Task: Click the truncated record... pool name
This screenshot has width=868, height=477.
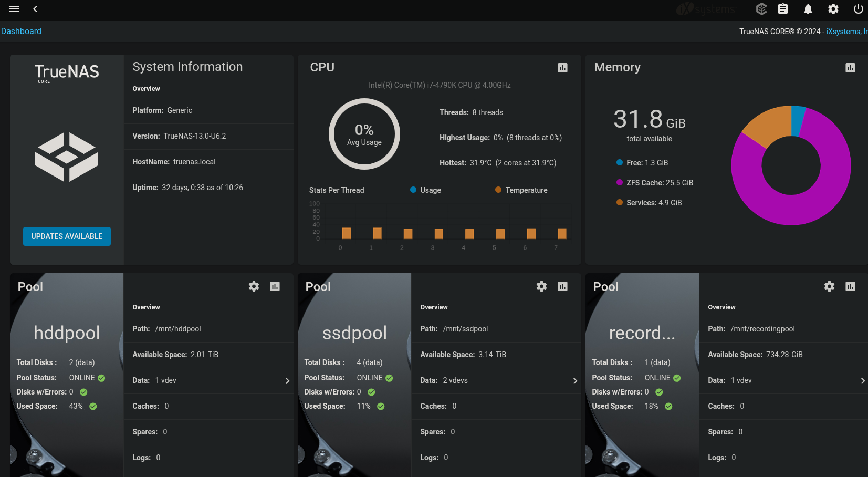Action: click(642, 333)
